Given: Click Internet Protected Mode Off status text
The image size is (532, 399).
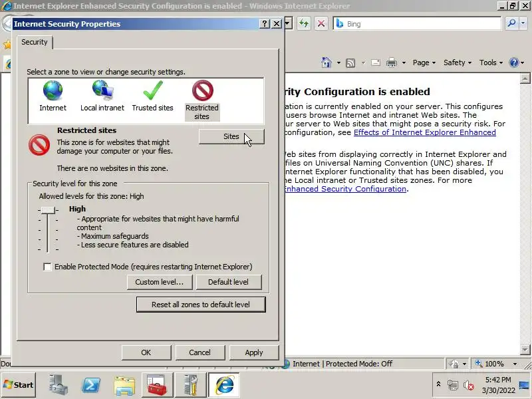Looking at the screenshot, I should [x=342, y=364].
